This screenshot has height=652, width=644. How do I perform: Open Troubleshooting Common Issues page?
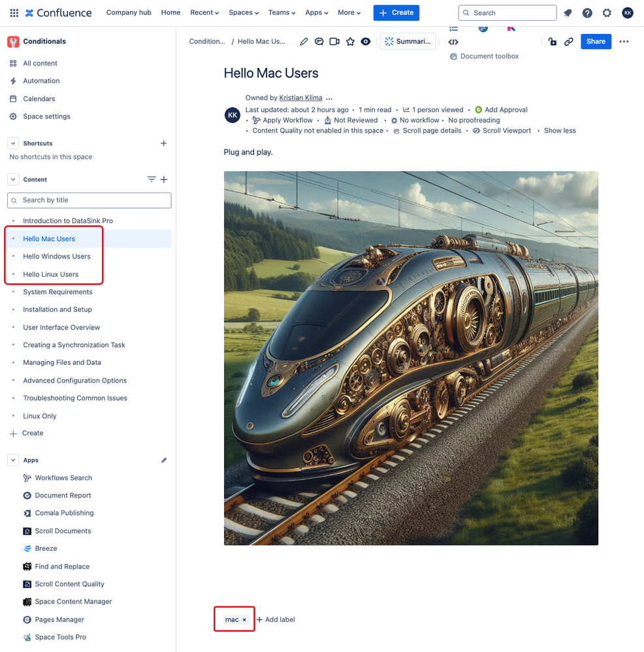[x=75, y=398]
